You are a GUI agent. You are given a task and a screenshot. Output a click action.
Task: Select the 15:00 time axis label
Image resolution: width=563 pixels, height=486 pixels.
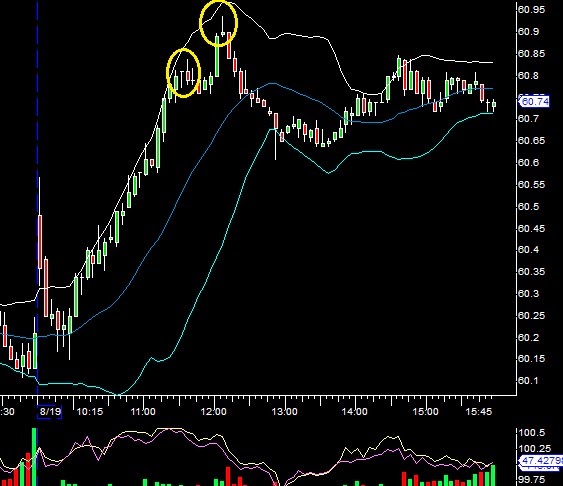(425, 412)
